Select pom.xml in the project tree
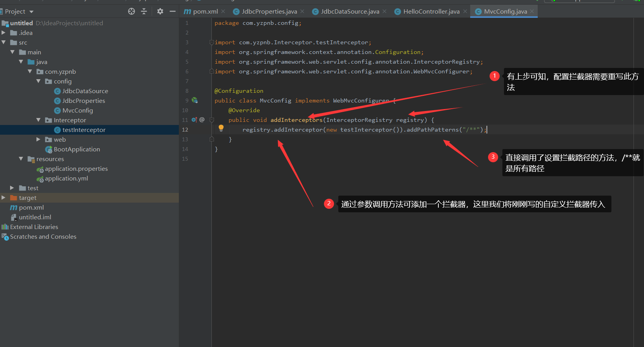Viewport: 644px width, 347px height. 31,208
